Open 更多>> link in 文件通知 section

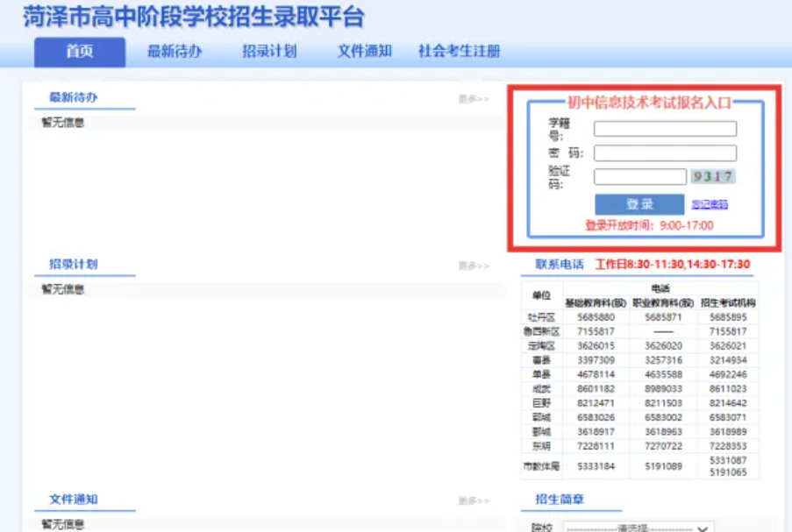pyautogui.click(x=474, y=500)
